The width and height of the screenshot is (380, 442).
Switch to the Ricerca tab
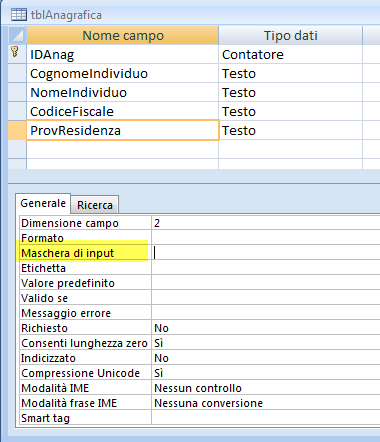coord(95,205)
